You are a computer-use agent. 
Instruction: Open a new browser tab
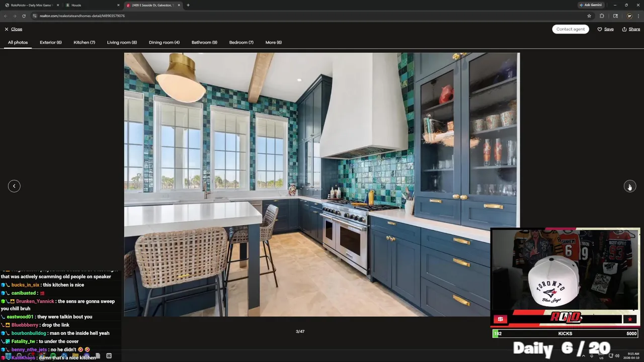click(188, 5)
